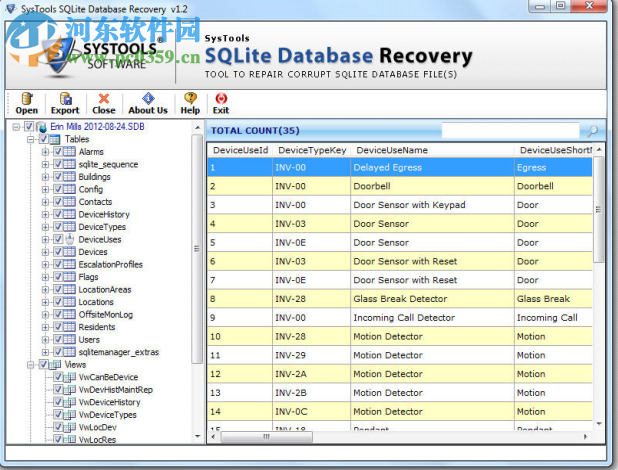Click the VwDevHistMaintRep view icon
Viewport: 618px width, 470px height.
click(x=69, y=390)
